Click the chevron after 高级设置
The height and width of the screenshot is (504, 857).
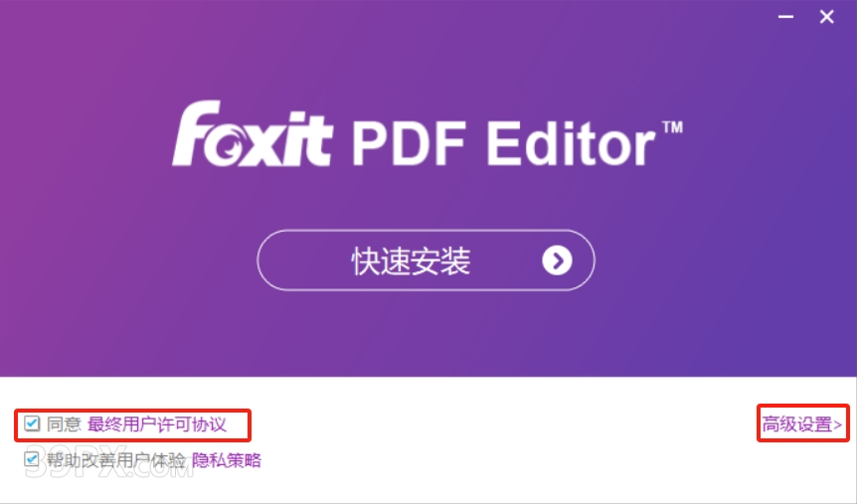838,424
